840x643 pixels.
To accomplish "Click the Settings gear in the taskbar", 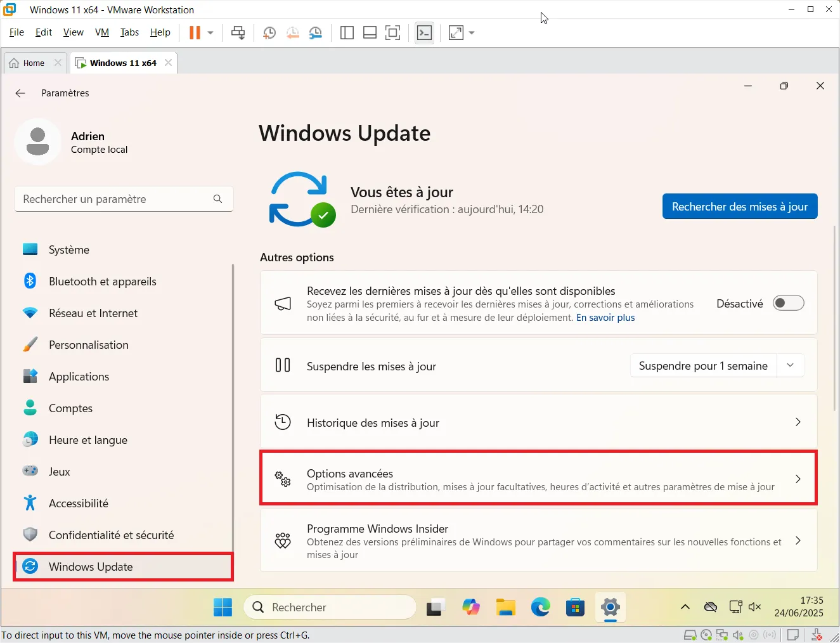I will [611, 607].
